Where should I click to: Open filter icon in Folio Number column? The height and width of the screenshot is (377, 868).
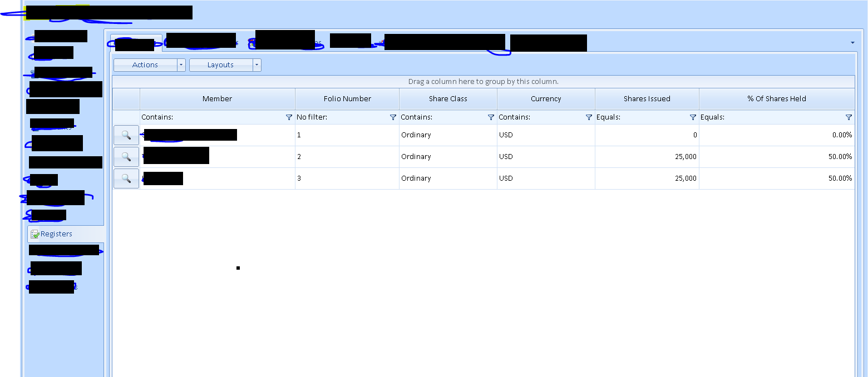[x=393, y=117]
